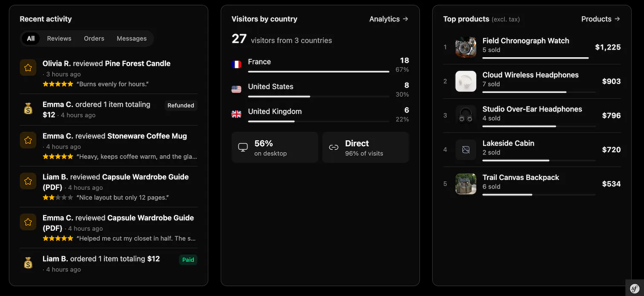Click the United States 30% percentage
This screenshot has width=644, height=296.
tap(402, 94)
